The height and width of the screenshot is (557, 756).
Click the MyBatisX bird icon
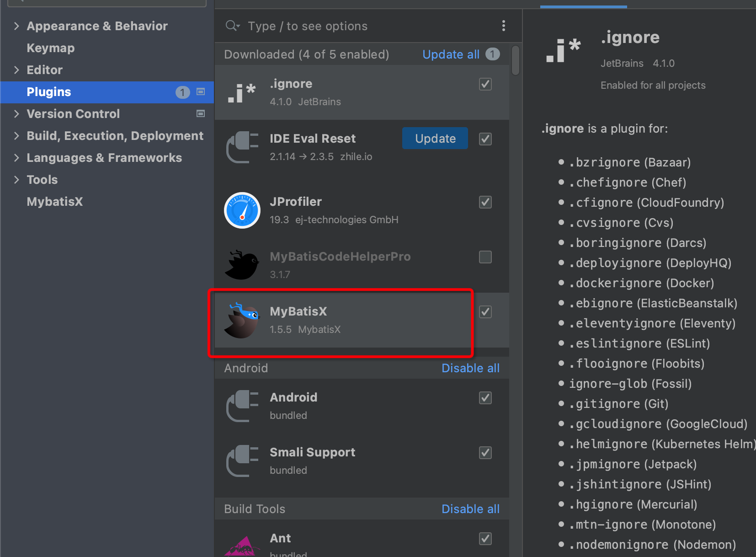242,320
